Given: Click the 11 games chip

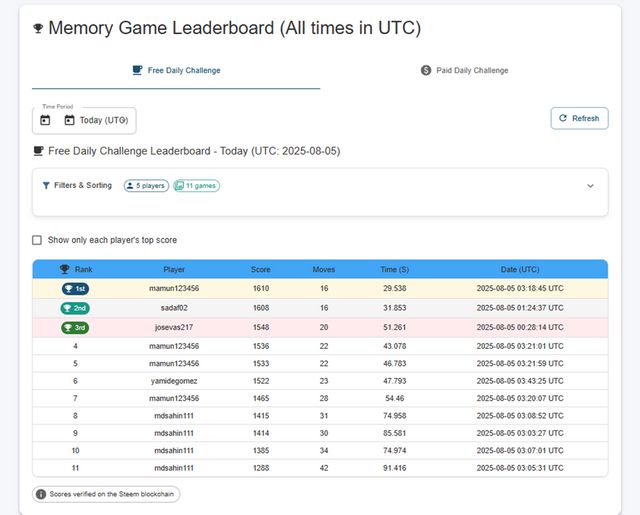Looking at the screenshot, I should [196, 186].
